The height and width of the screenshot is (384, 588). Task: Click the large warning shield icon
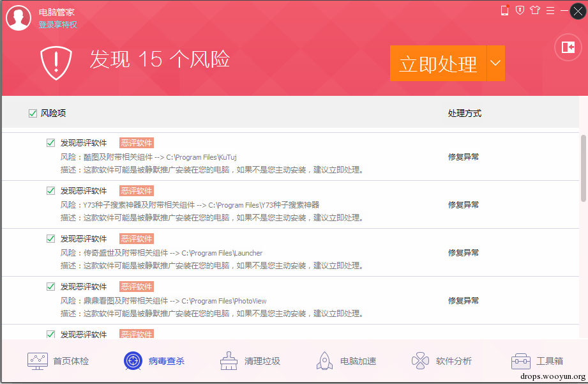coord(56,63)
